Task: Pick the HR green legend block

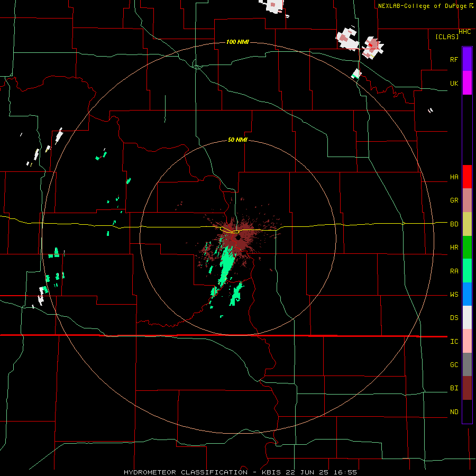Action: coord(467,248)
